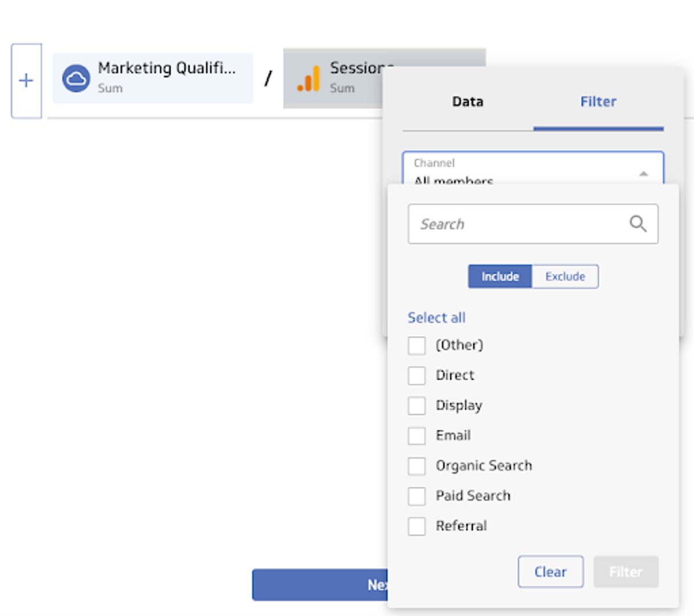694x616 pixels.
Task: Click the Filter apply button
Action: tap(626, 572)
